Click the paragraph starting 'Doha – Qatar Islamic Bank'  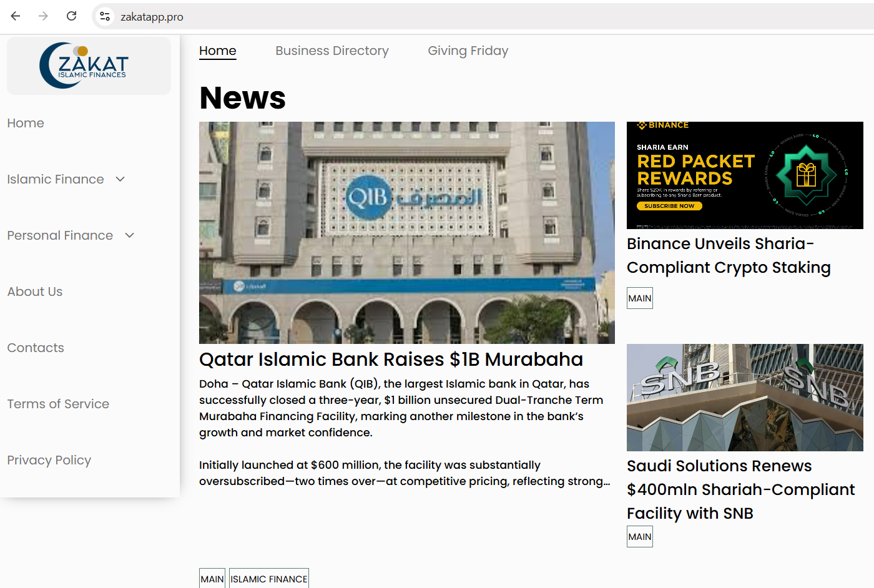[401, 408]
